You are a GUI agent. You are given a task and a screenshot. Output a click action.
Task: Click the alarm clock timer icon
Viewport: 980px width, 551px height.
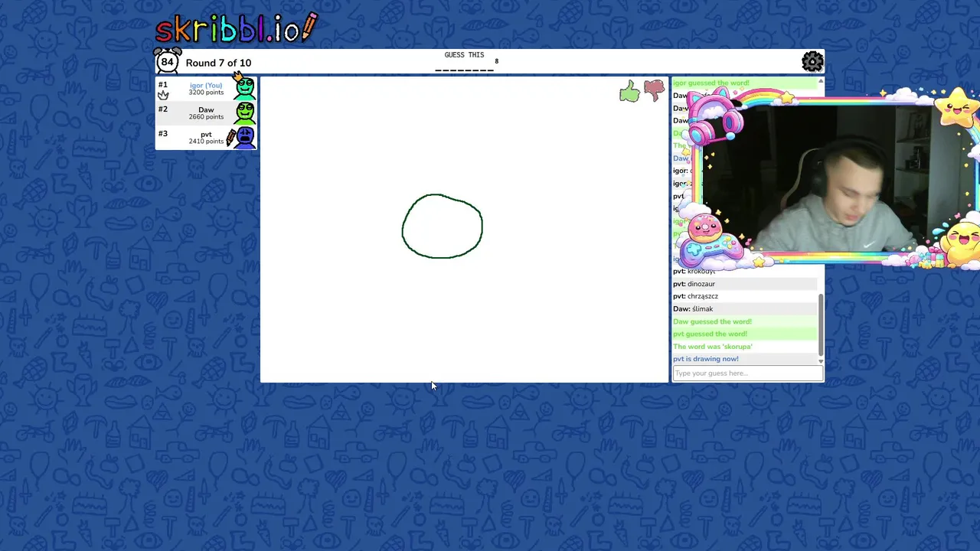coord(167,61)
